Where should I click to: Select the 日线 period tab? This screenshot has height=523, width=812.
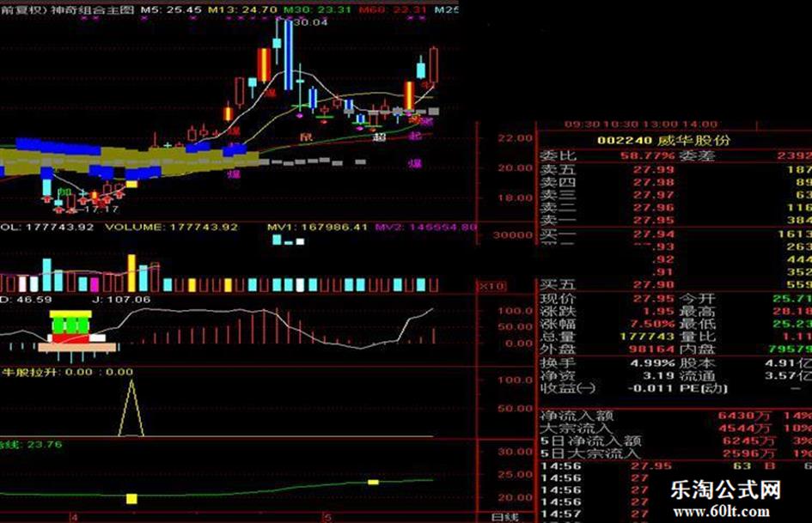[x=504, y=517]
